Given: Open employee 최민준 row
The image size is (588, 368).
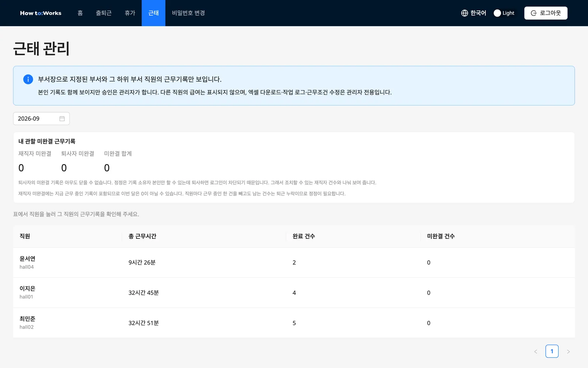Looking at the screenshot, I should [x=294, y=323].
